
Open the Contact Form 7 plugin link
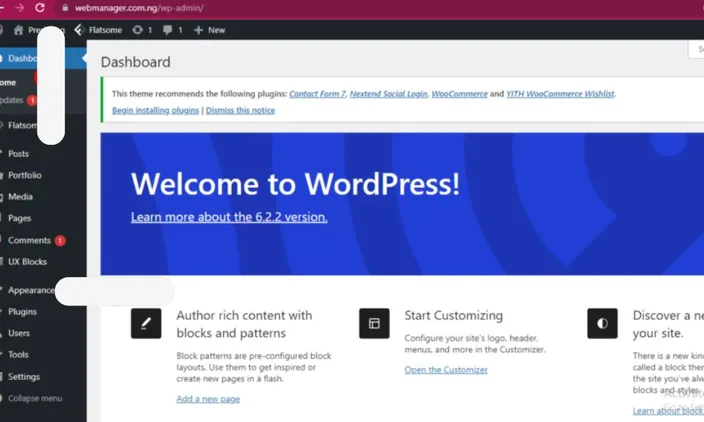coord(317,94)
